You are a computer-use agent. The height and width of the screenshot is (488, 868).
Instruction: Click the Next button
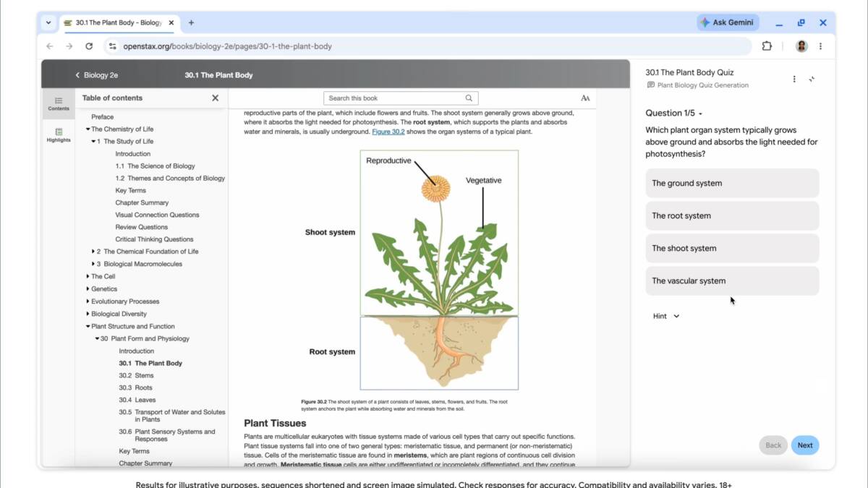pyautogui.click(x=805, y=445)
